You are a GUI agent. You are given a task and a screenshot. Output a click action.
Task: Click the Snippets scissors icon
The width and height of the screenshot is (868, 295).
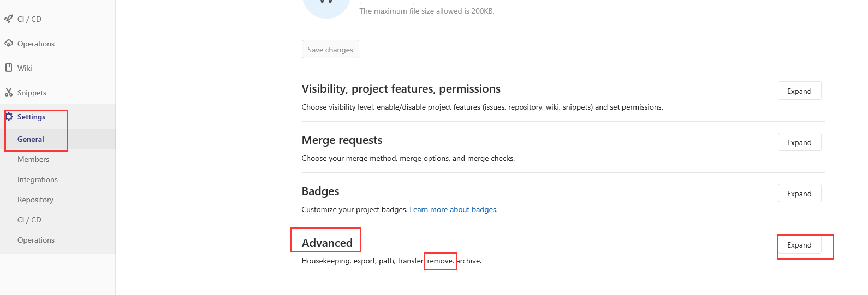click(9, 92)
